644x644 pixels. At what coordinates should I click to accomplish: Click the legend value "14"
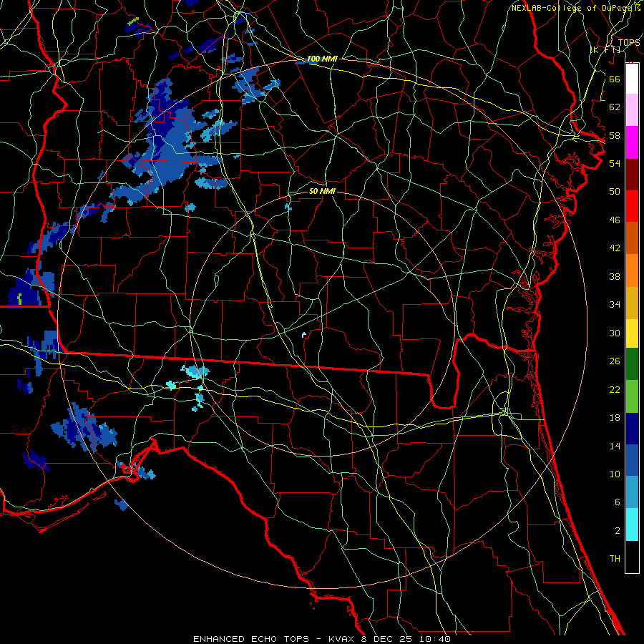point(615,446)
